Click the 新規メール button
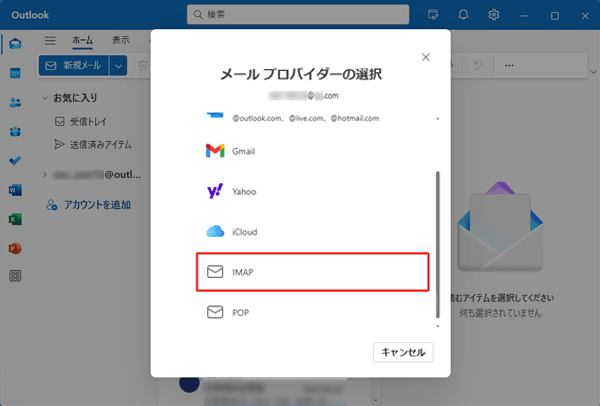 [73, 65]
